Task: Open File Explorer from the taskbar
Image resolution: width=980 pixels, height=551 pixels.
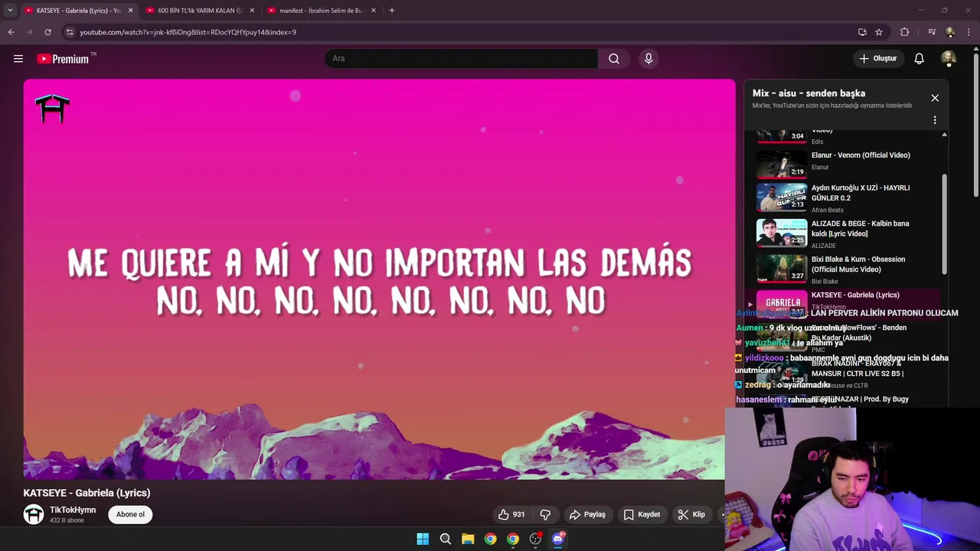Action: point(468,539)
